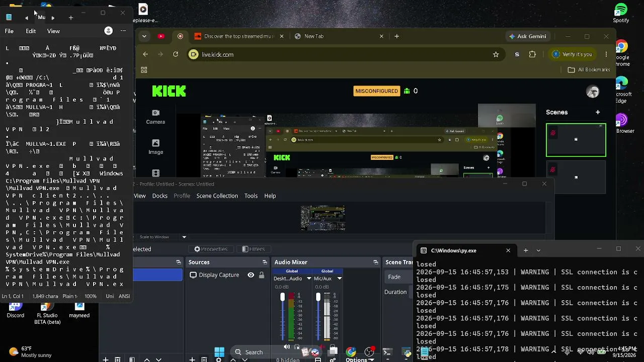This screenshot has height=362, width=644.
Task: Click the Windows Start button
Action: [219, 352]
